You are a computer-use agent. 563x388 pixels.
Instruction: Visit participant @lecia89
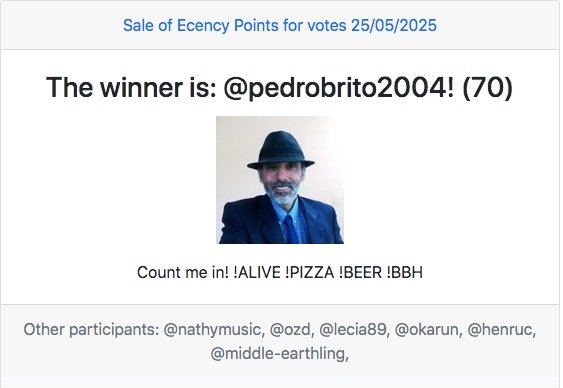[355, 330]
